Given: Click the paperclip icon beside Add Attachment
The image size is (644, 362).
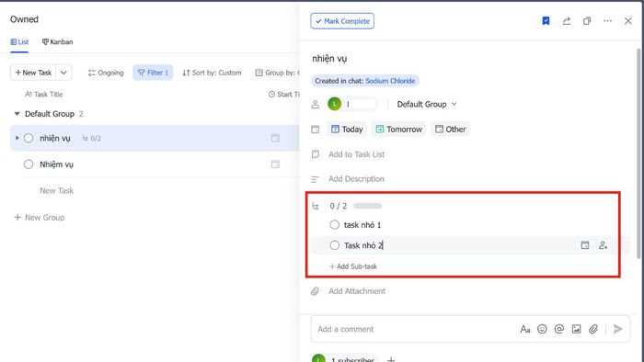Looking at the screenshot, I should click(x=315, y=291).
